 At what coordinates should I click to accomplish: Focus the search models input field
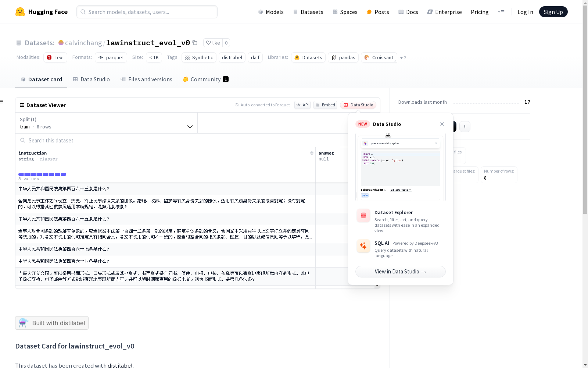147,12
